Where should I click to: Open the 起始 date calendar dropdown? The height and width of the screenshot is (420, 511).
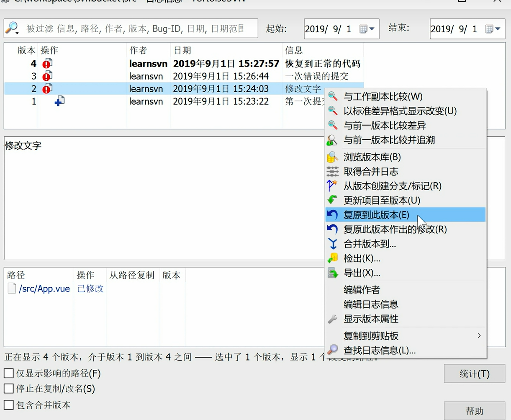(367, 29)
